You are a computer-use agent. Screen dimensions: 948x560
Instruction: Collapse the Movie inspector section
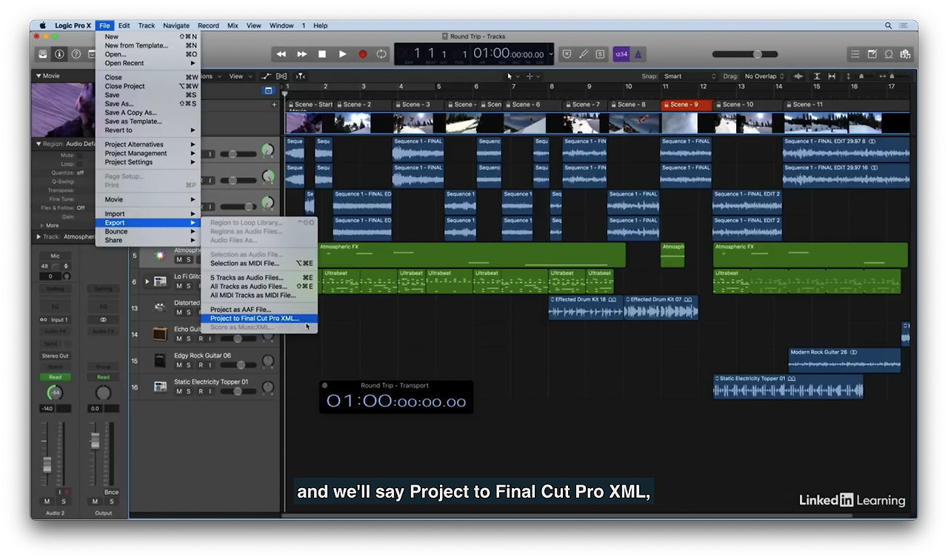[x=39, y=76]
